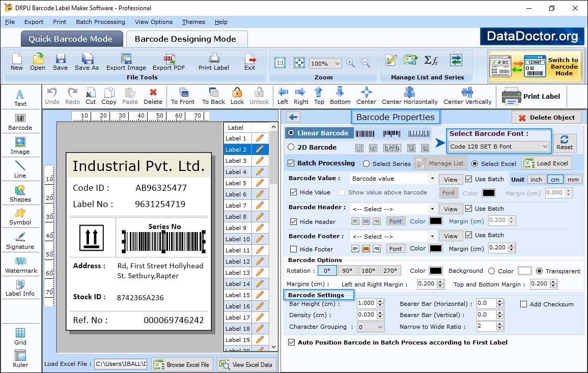Send object To Back
This screenshot has width=588, height=373.
pos(213,96)
